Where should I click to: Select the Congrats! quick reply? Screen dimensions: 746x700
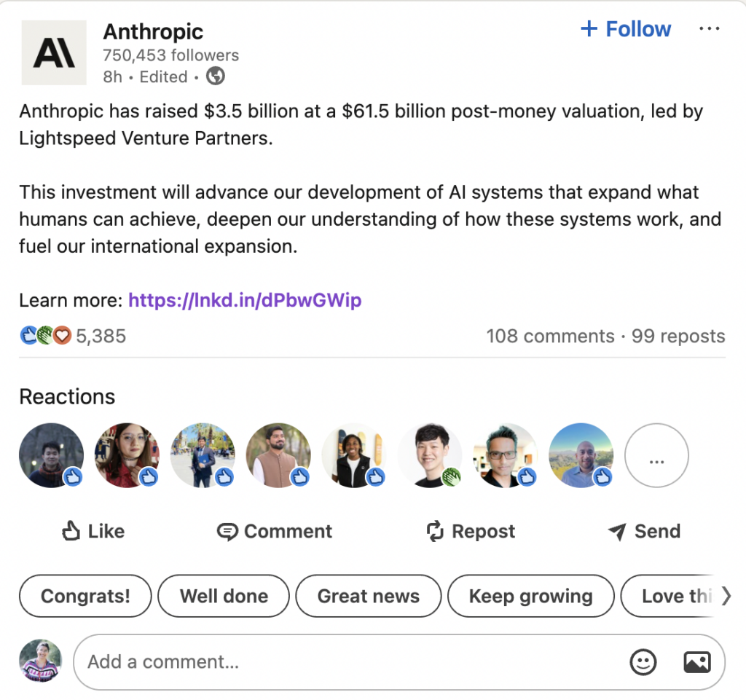click(85, 596)
